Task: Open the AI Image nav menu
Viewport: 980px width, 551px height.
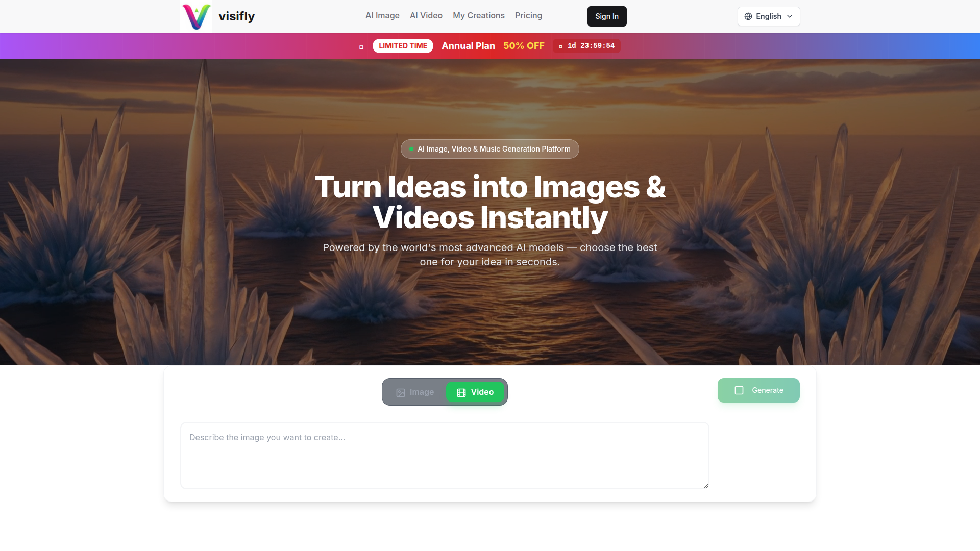Action: 382,16
